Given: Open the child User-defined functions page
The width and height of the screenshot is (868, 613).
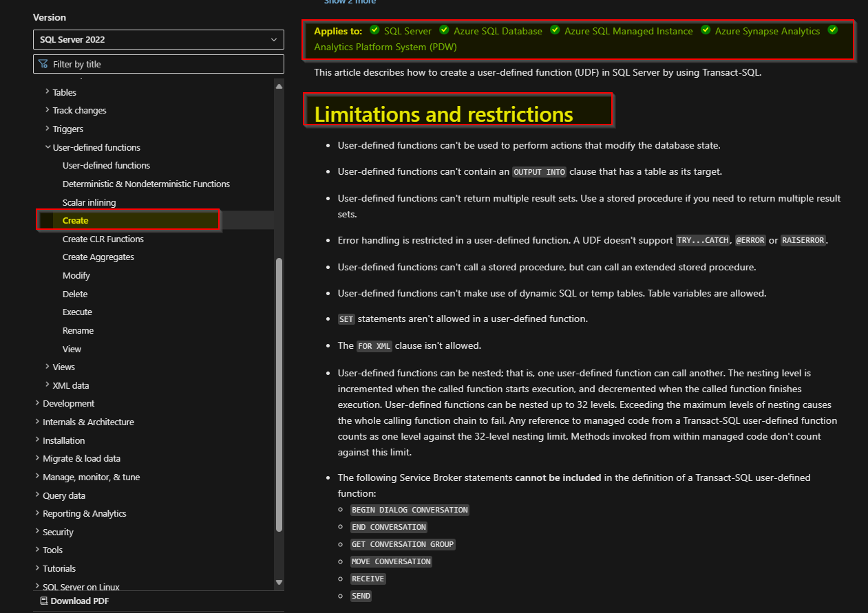Looking at the screenshot, I should coord(106,165).
